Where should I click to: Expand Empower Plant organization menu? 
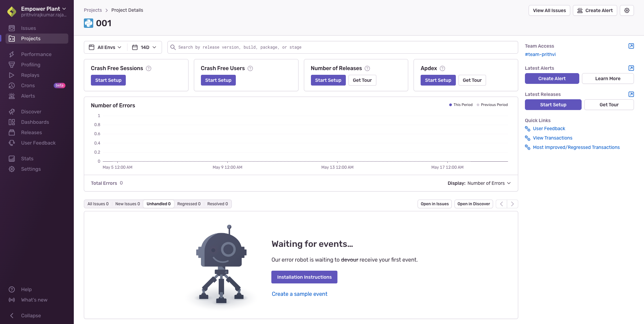coord(44,9)
